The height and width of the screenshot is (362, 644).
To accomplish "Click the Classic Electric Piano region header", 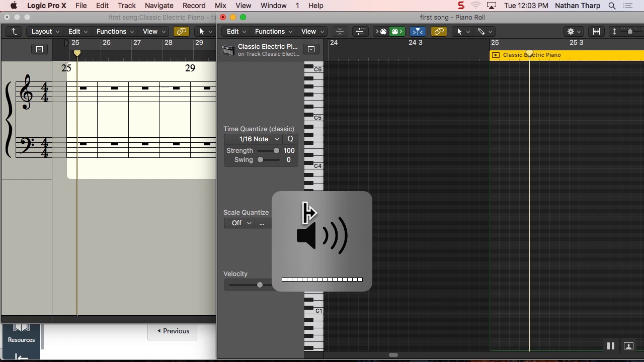I will 567,55.
